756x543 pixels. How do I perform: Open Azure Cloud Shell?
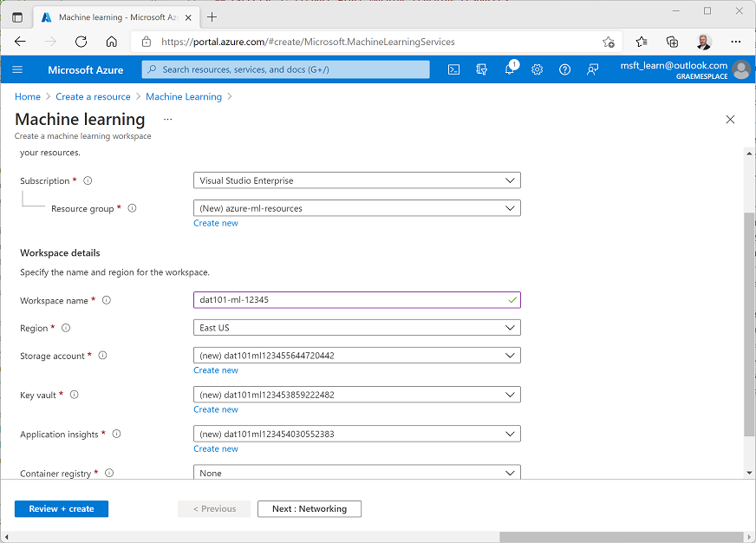pos(453,69)
